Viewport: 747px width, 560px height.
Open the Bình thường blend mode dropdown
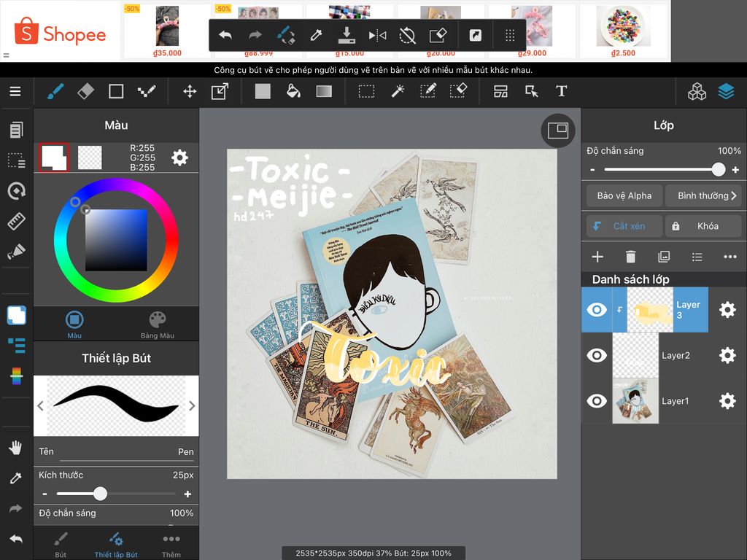[x=704, y=195]
